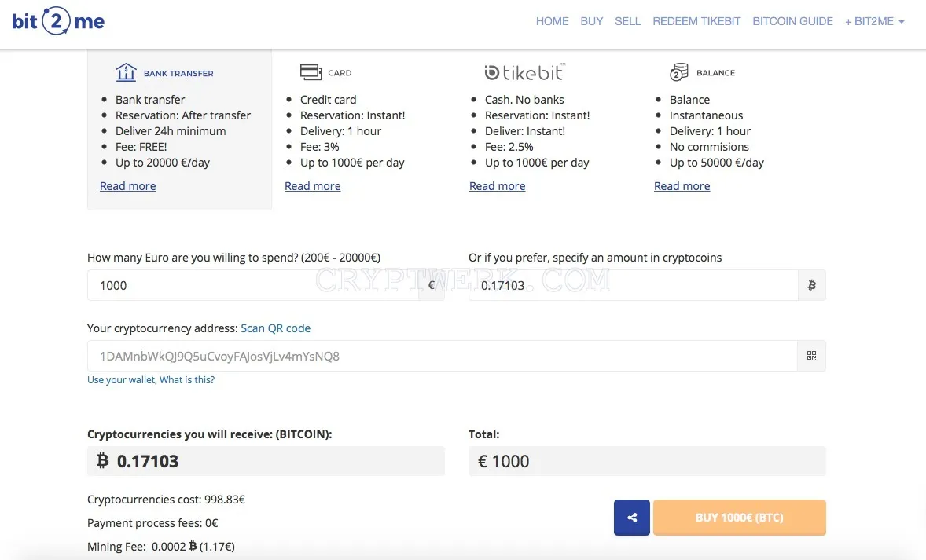Open REDEEM TIKEBIT in navigation

[696, 21]
